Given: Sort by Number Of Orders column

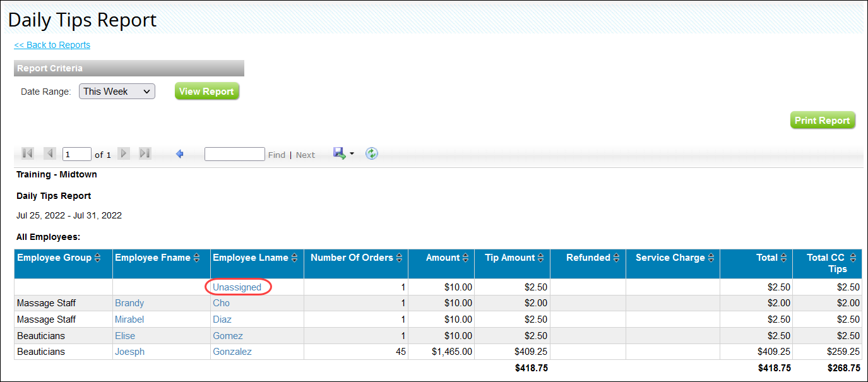Looking at the screenshot, I should [399, 258].
